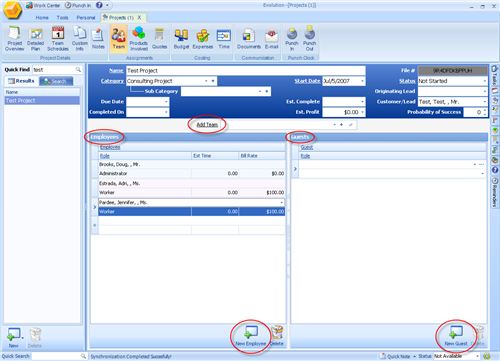
Task: Open the Quotes ribbon icon
Action: click(159, 39)
